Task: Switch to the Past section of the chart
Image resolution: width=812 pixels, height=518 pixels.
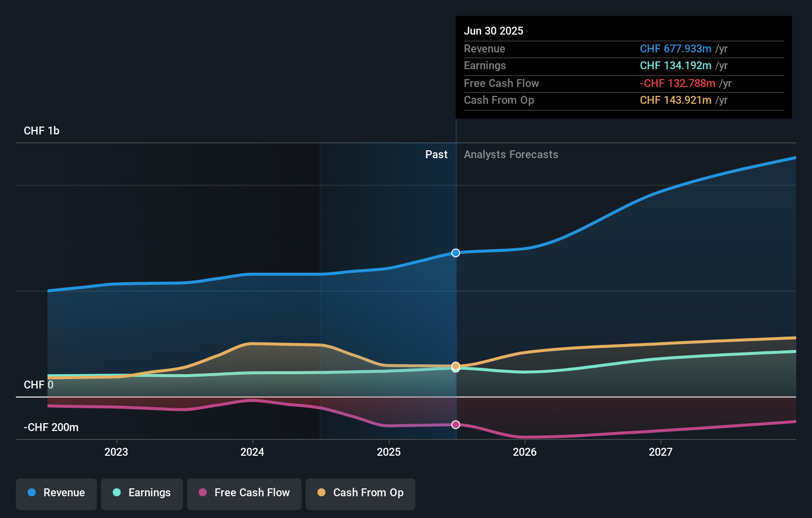Action: coord(437,154)
